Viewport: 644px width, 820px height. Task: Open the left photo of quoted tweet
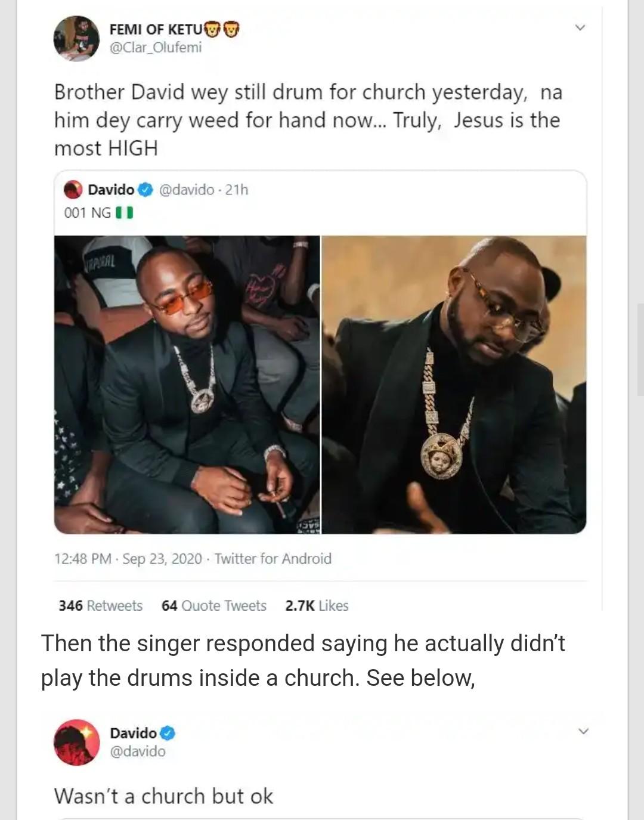coord(187,384)
